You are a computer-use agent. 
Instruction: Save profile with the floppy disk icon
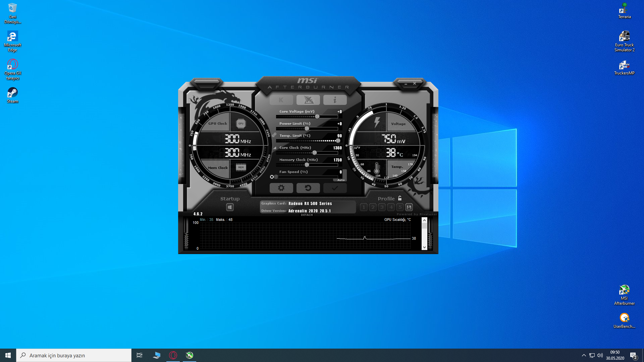click(x=409, y=207)
